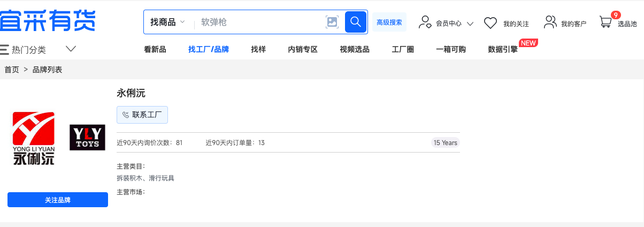
Task: Click the 拆装积木、滑行玩具 category text
Action: pyautogui.click(x=145, y=178)
